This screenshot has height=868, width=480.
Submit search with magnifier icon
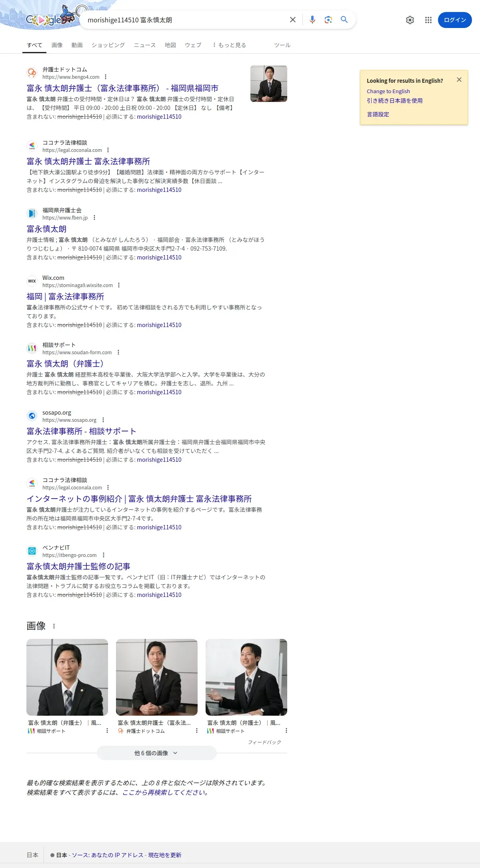coord(344,20)
